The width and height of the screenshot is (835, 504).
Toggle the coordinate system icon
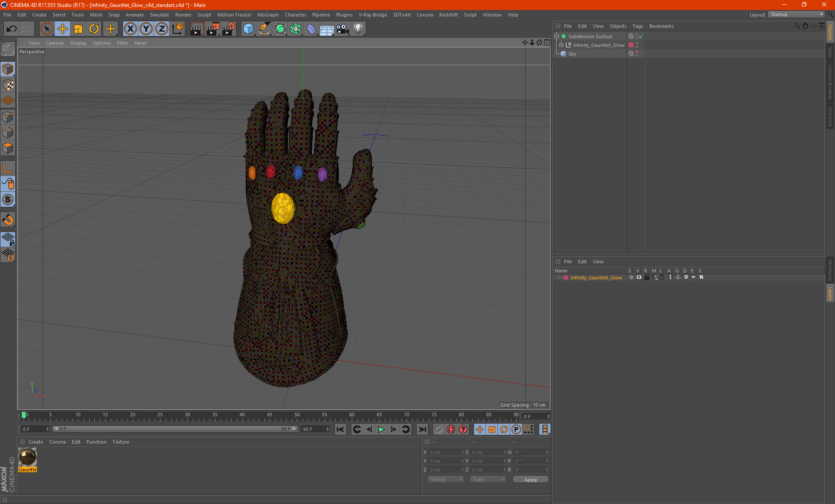point(177,29)
